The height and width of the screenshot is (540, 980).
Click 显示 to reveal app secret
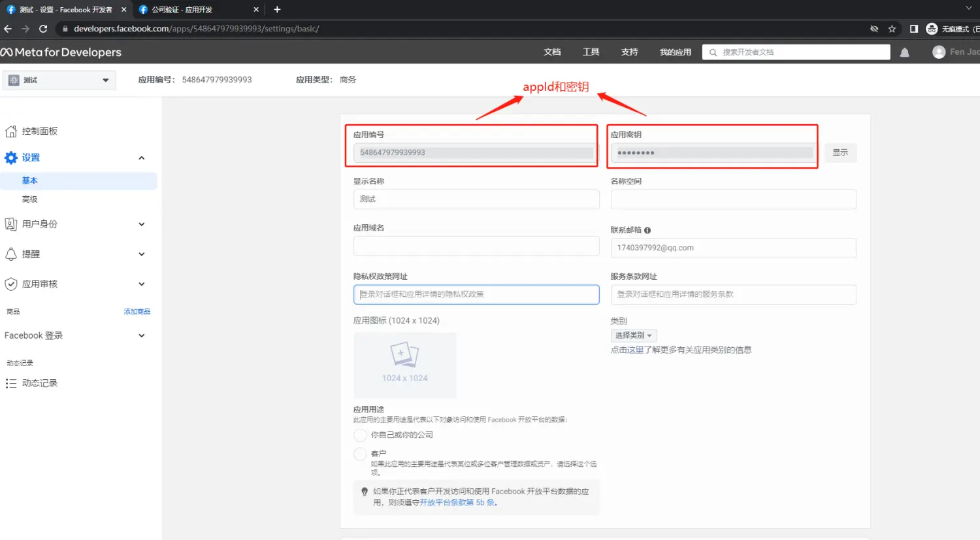pos(840,152)
